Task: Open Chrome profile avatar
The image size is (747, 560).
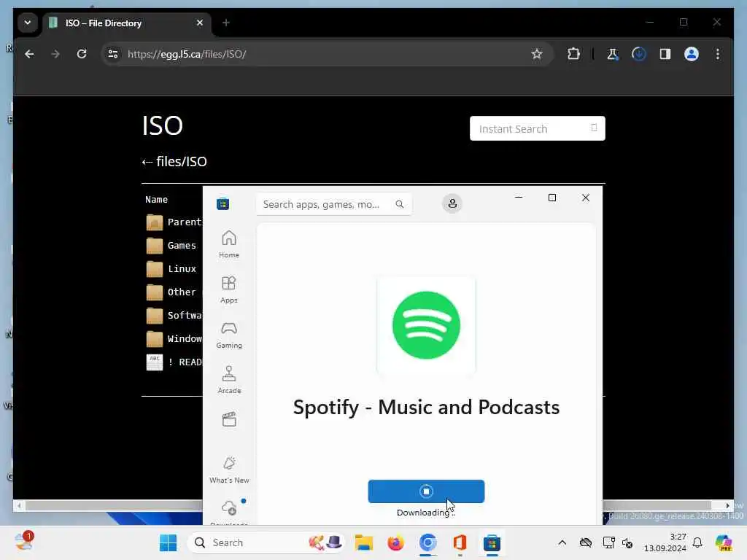Action: [x=692, y=54]
